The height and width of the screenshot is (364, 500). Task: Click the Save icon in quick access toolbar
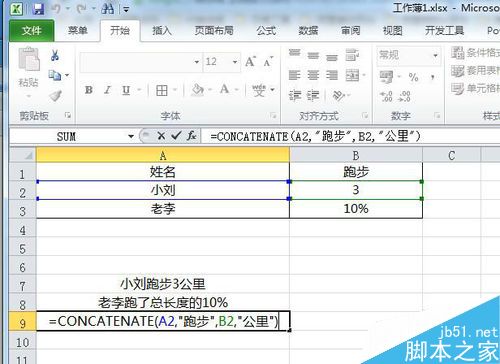coord(39,8)
